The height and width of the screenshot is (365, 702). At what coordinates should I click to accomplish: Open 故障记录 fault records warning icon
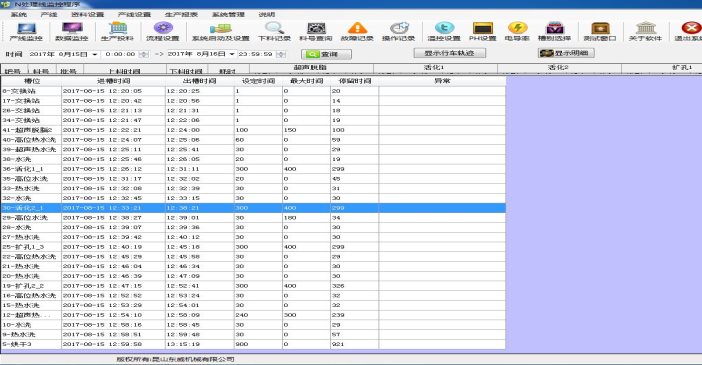pos(357,32)
